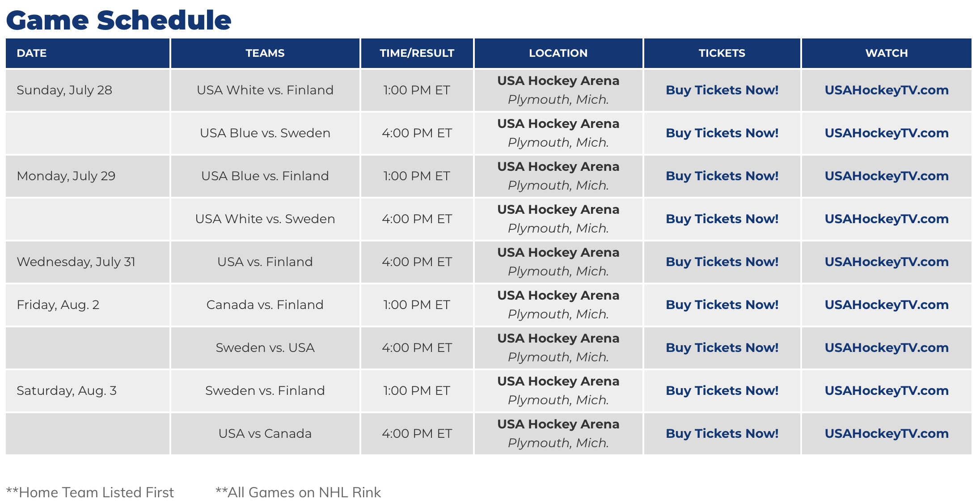Image resolution: width=980 pixels, height=504 pixels.
Task: Watch Sweden vs. USA on USAHockeyTV.com
Action: [x=887, y=348]
